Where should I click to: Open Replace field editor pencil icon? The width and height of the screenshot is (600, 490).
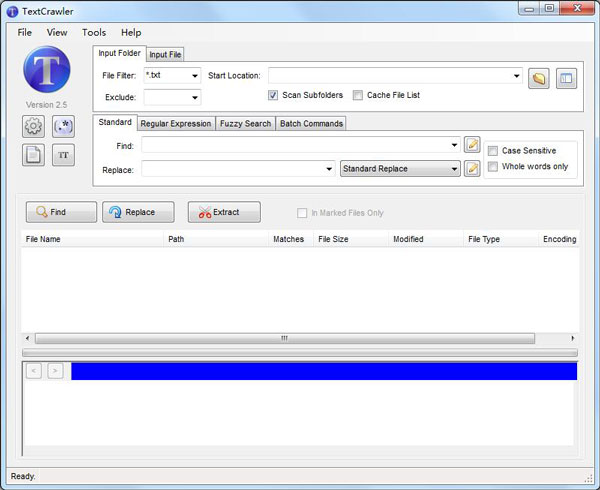[472, 168]
